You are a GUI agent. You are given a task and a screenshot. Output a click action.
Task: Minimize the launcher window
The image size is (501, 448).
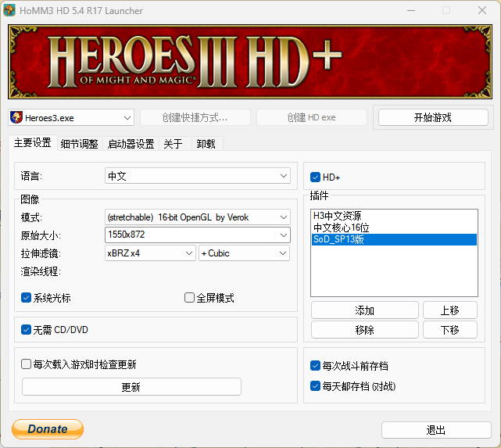click(x=411, y=10)
